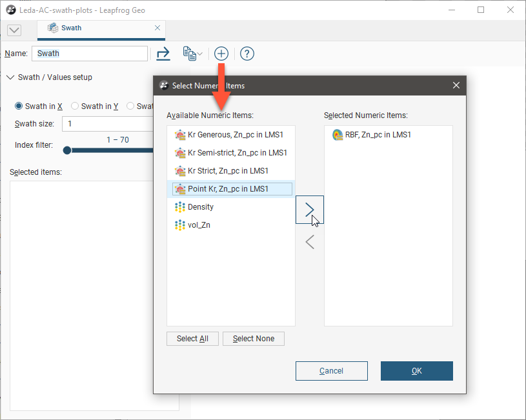The image size is (526, 420).
Task: Click the Select All button
Action: (x=192, y=339)
